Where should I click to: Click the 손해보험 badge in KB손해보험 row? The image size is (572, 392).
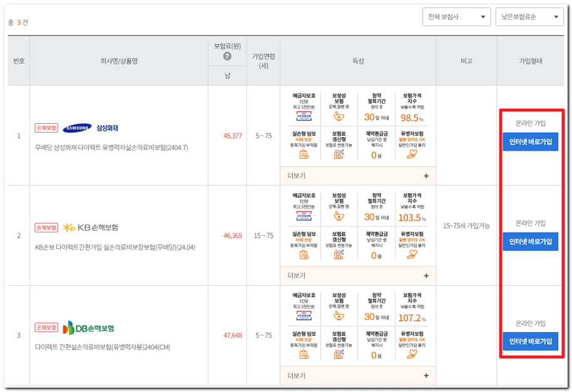pos(46,228)
